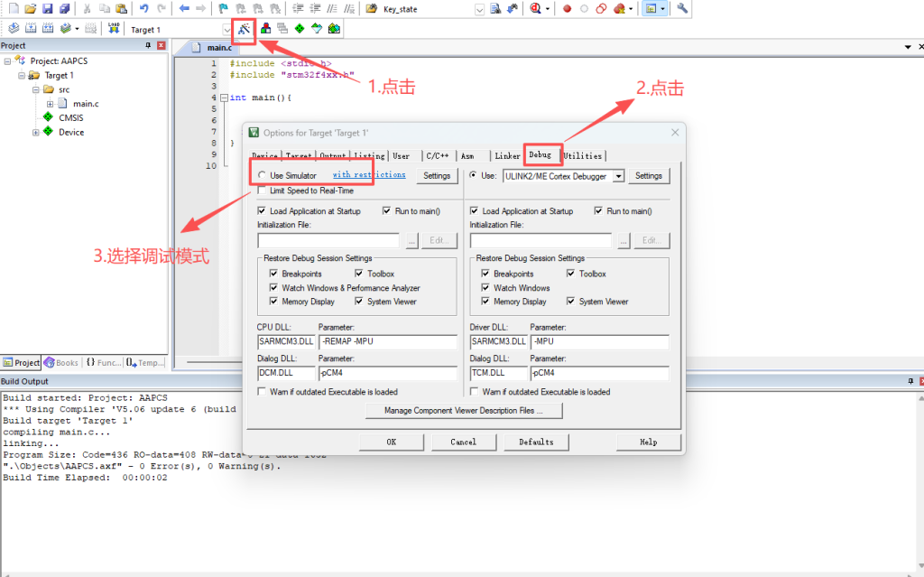
Task: Switch to the Utilities tab
Action: pyautogui.click(x=582, y=155)
